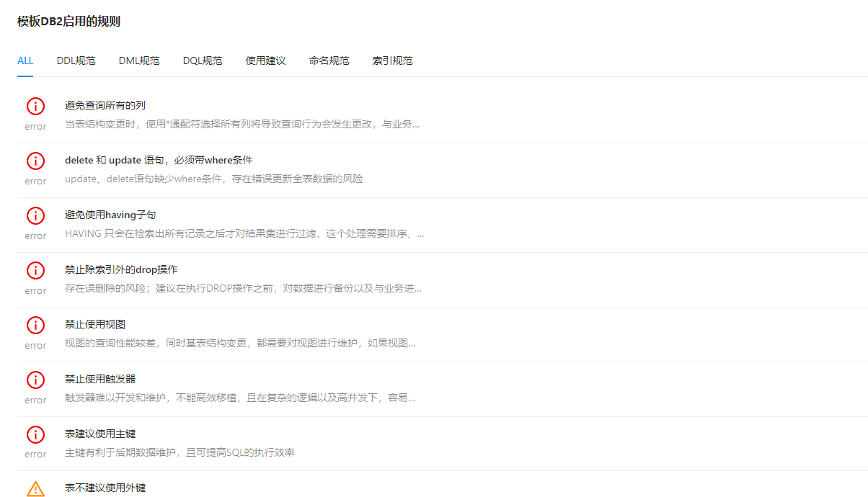Switch to DQL规范 tab

click(x=203, y=61)
